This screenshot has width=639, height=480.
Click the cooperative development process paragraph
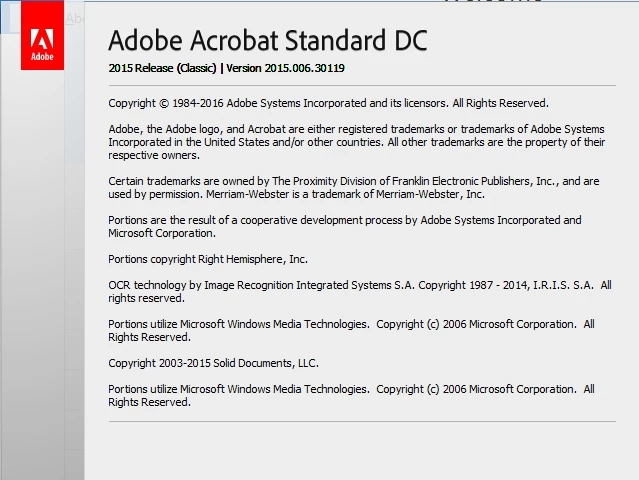pos(345,227)
